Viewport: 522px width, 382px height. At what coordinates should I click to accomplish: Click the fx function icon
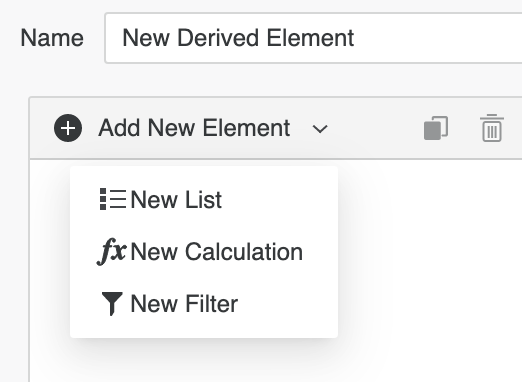pos(112,251)
